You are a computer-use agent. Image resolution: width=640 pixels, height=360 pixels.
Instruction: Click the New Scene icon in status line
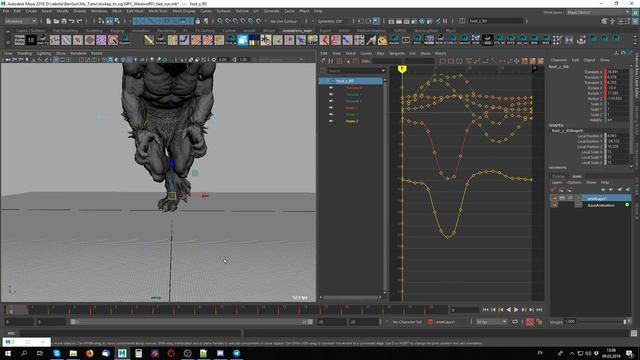pyautogui.click(x=48, y=21)
